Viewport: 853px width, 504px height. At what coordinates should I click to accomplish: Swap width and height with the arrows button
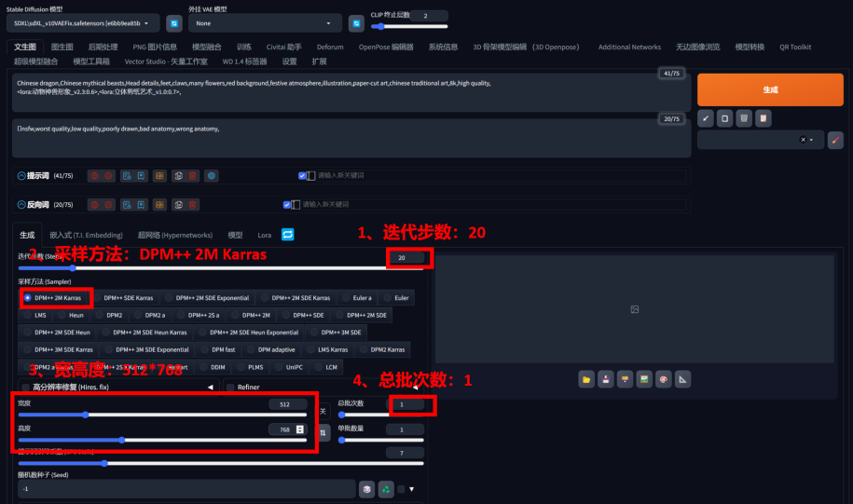click(x=323, y=433)
